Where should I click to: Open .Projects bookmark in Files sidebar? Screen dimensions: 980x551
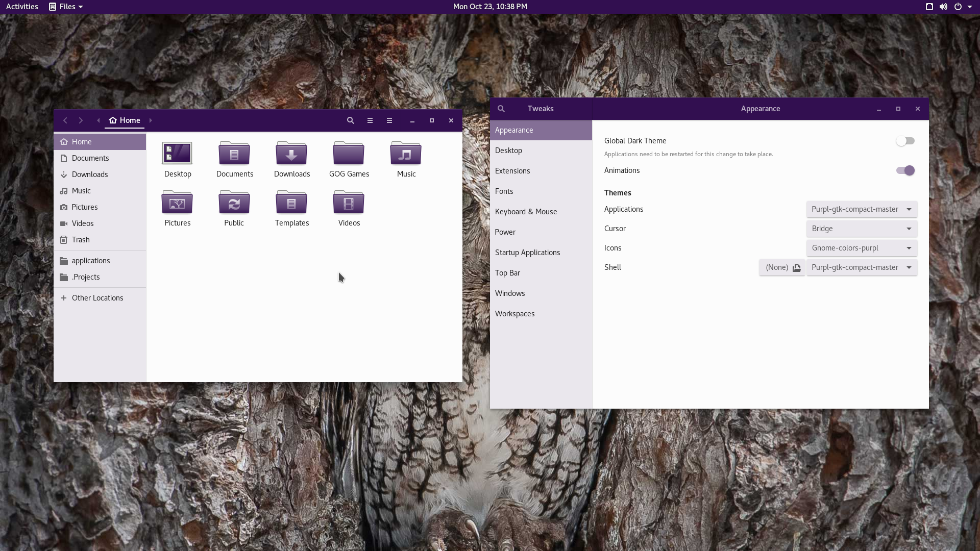100,277
